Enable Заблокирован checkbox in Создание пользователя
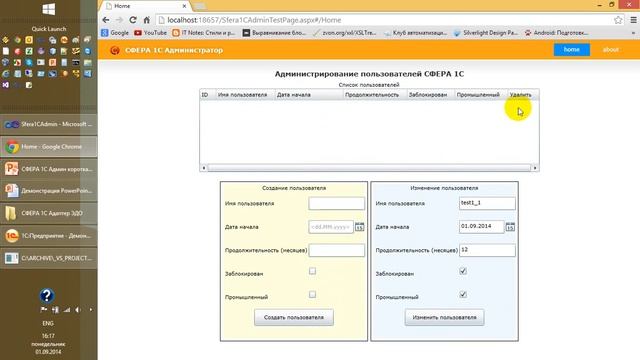The width and height of the screenshot is (640, 360). (x=312, y=271)
